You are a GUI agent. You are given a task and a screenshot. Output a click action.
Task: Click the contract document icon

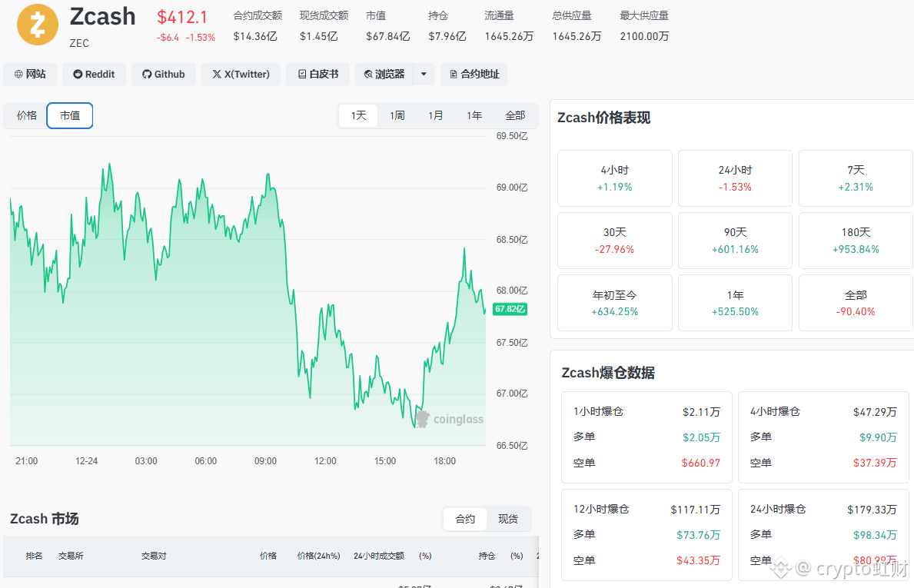(x=454, y=74)
